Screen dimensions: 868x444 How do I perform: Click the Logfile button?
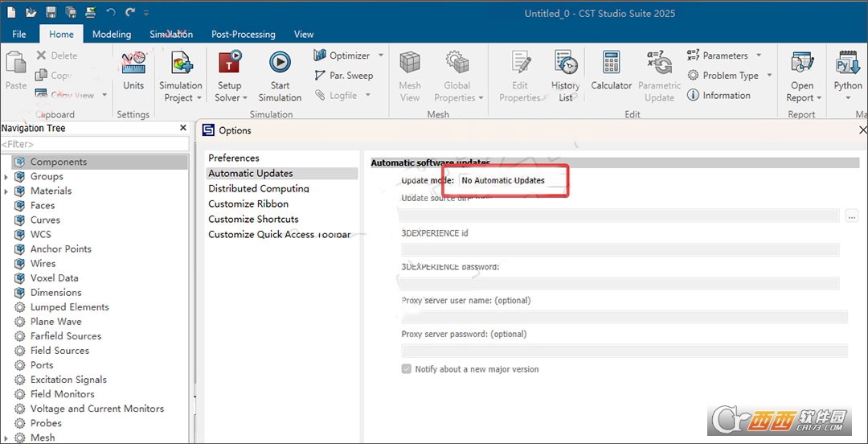pyautogui.click(x=336, y=96)
